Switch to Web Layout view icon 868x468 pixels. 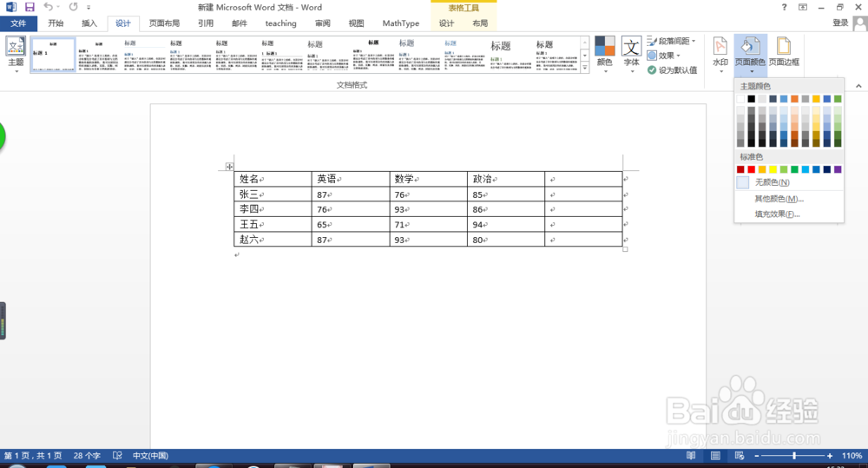click(x=740, y=456)
